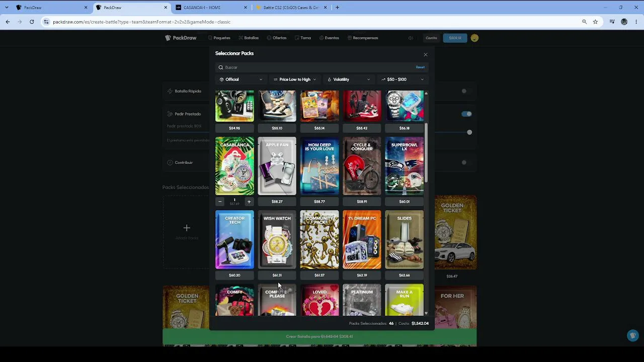Screen dimensions: 644x362
Task: Select the Apple Fan pack
Action: pos(277,166)
